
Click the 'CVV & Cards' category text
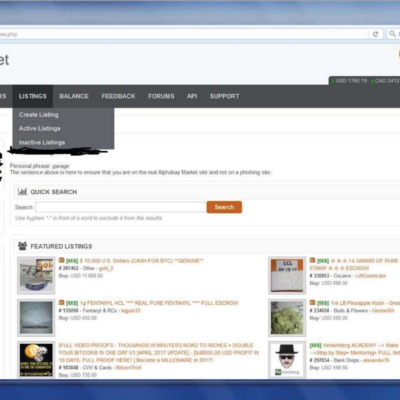97,368
